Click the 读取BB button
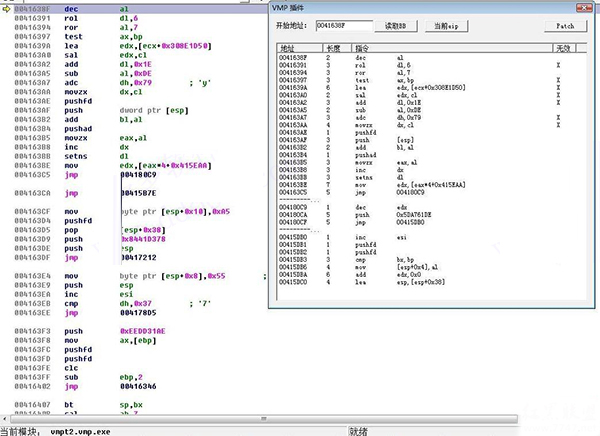 click(x=399, y=25)
